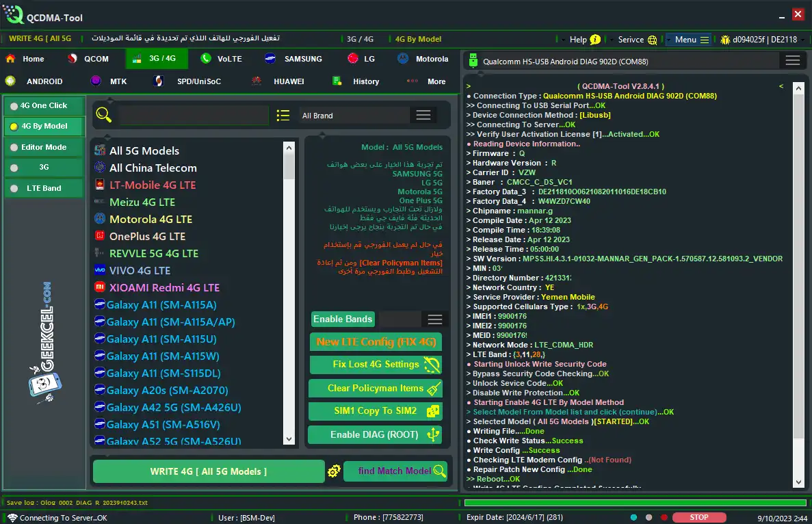
Task: Switch to the SAMSUNG tab
Action: (294, 59)
